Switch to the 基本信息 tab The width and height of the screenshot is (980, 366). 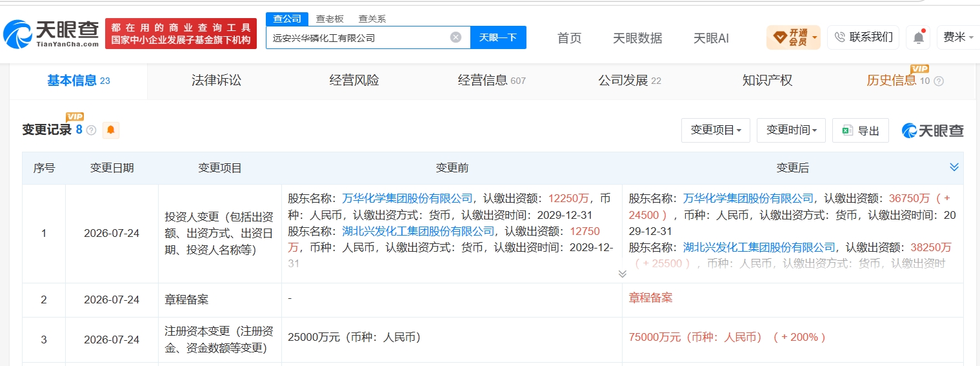(79, 81)
